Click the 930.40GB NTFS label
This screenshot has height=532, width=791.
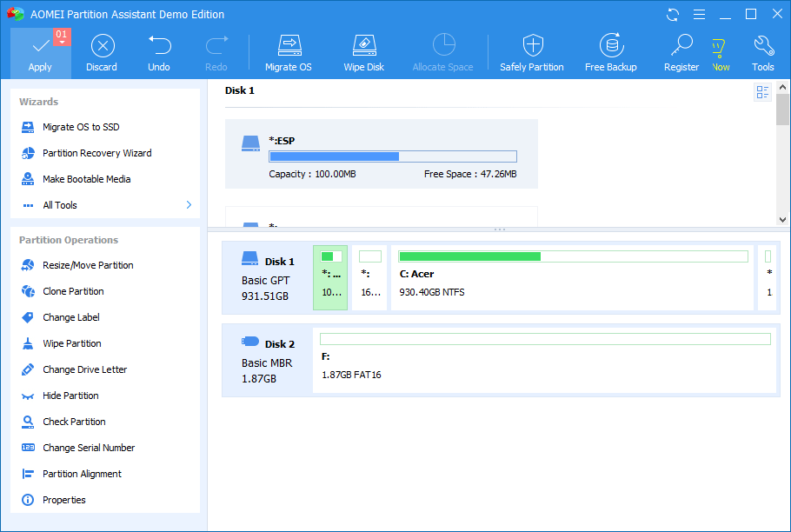tap(432, 292)
